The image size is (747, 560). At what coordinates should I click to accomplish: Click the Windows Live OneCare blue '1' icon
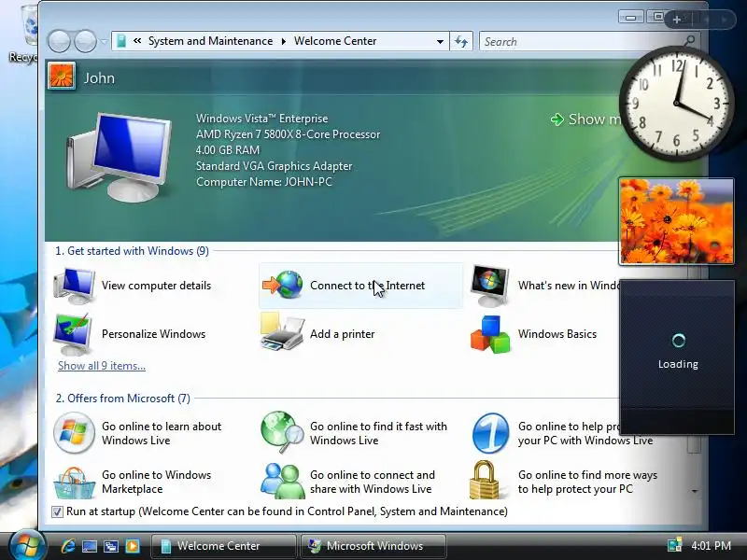coord(490,433)
